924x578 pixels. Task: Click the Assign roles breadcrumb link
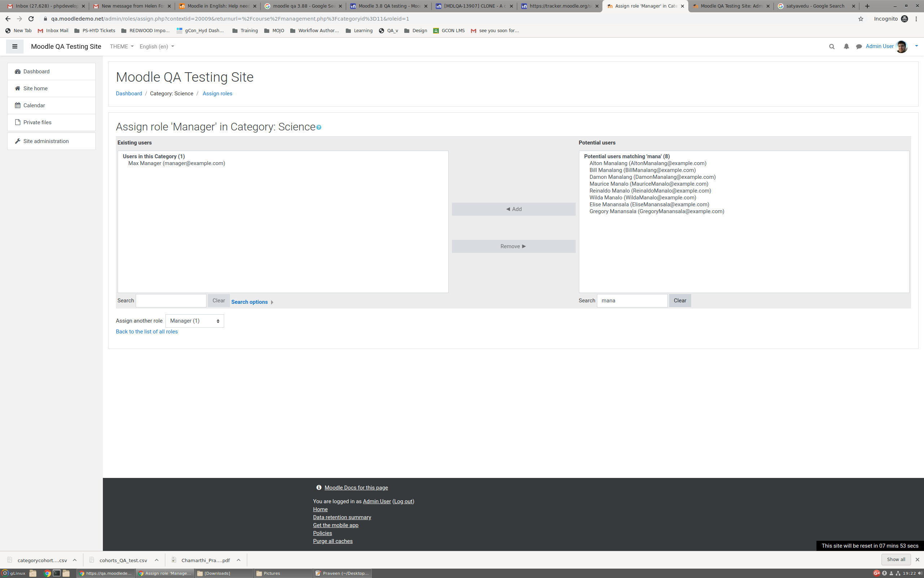217,94
